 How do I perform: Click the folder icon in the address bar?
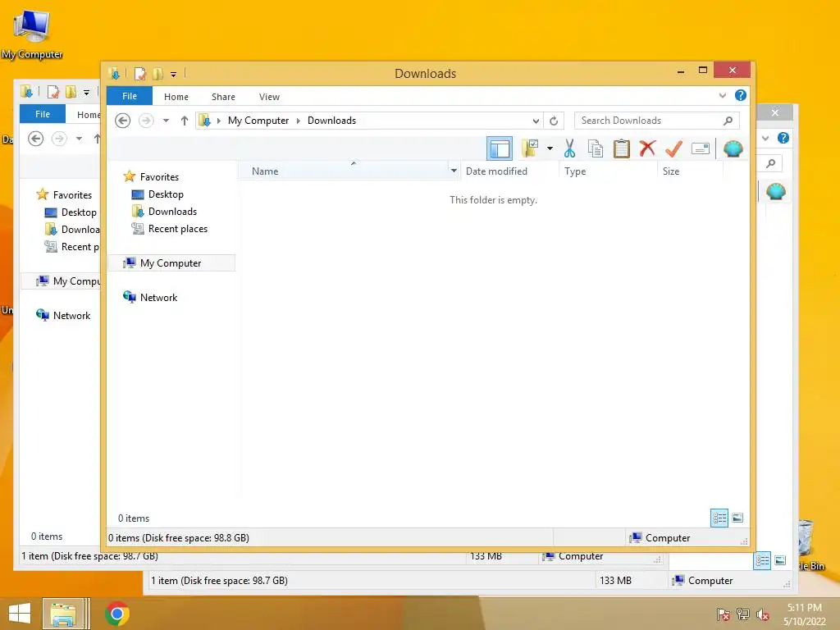click(x=204, y=121)
